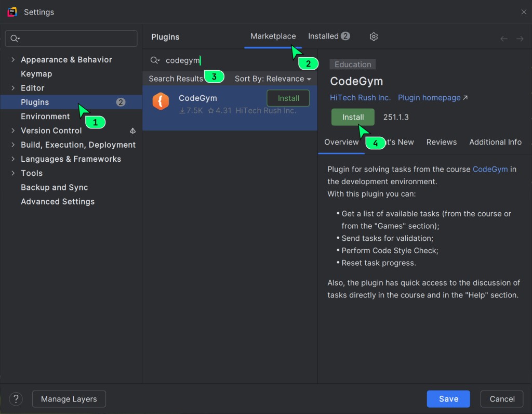Image resolution: width=532 pixels, height=414 pixels.
Task: Expand the Languages & Frameworks node
Action: click(13, 159)
